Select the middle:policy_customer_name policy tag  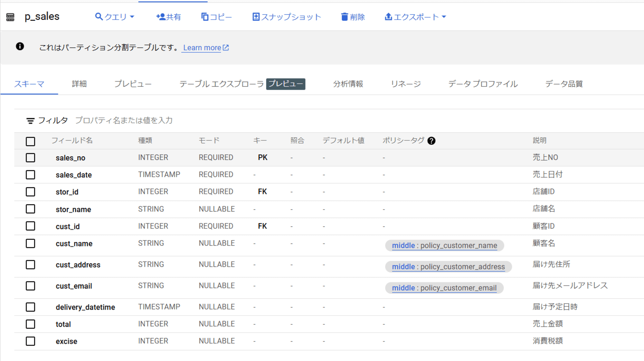click(444, 246)
